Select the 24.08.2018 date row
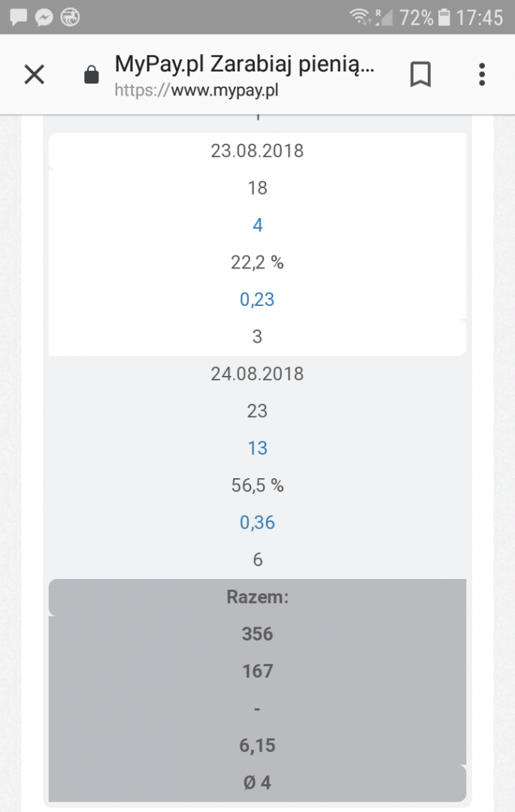The height and width of the screenshot is (812, 515). point(257,374)
